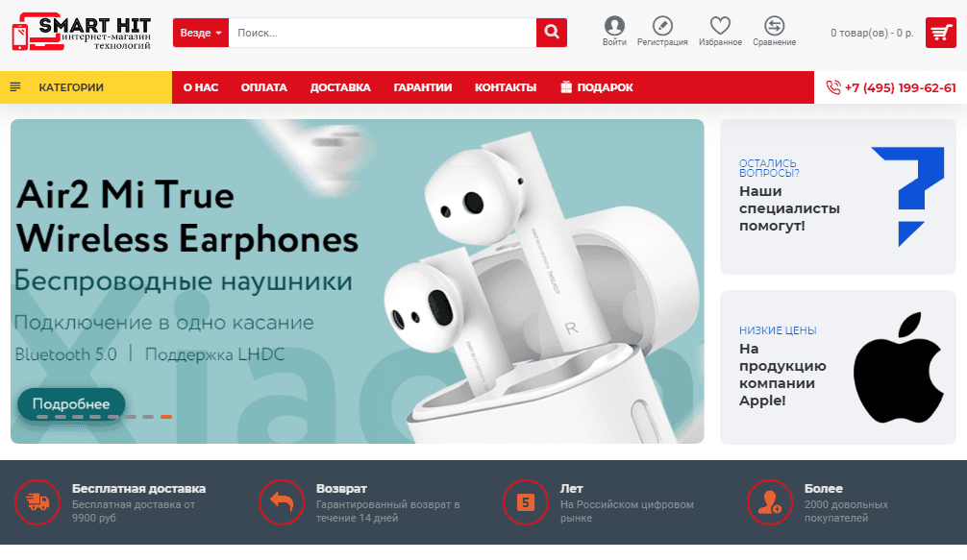Select the last orange slider dot

pos(166,417)
